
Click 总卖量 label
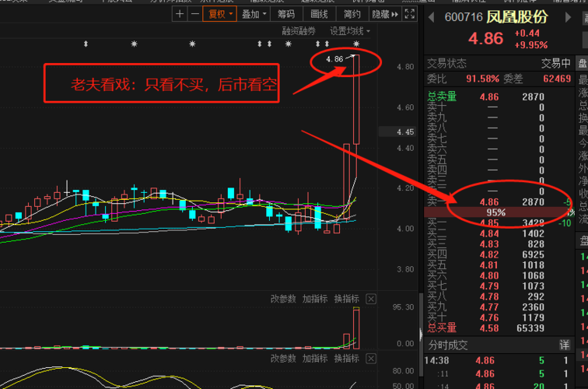point(442,96)
